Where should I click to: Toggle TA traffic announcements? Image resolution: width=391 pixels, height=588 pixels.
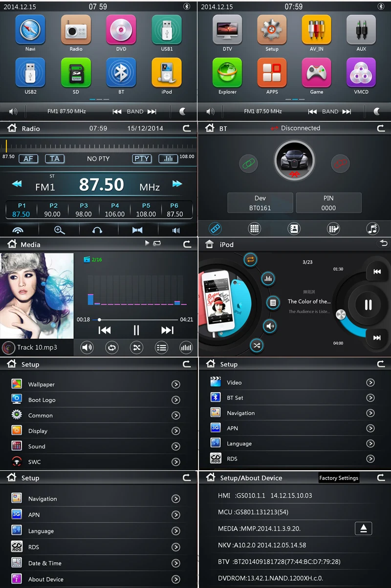click(55, 158)
